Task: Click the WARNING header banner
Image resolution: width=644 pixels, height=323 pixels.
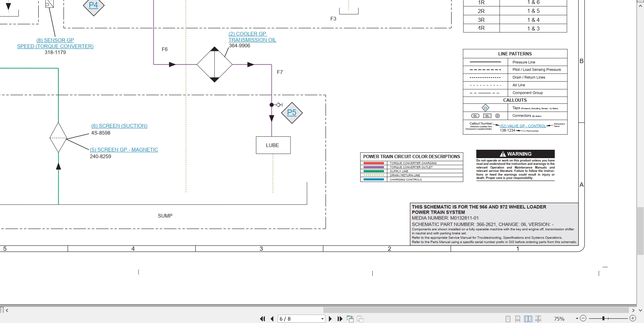Action: coord(515,154)
